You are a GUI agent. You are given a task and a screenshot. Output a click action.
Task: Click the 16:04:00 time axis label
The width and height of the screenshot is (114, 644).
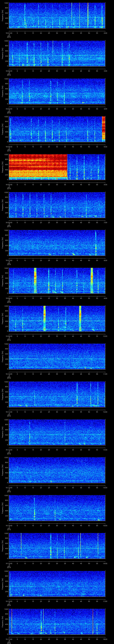(9, 147)
